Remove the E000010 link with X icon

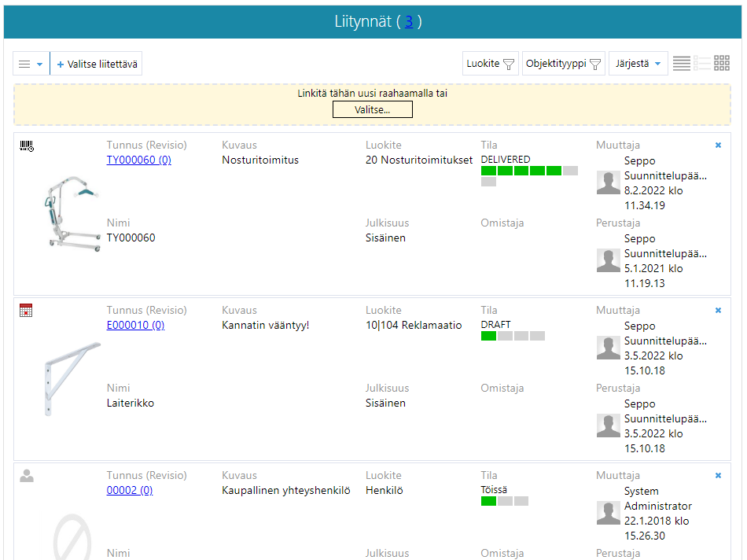[x=718, y=311]
